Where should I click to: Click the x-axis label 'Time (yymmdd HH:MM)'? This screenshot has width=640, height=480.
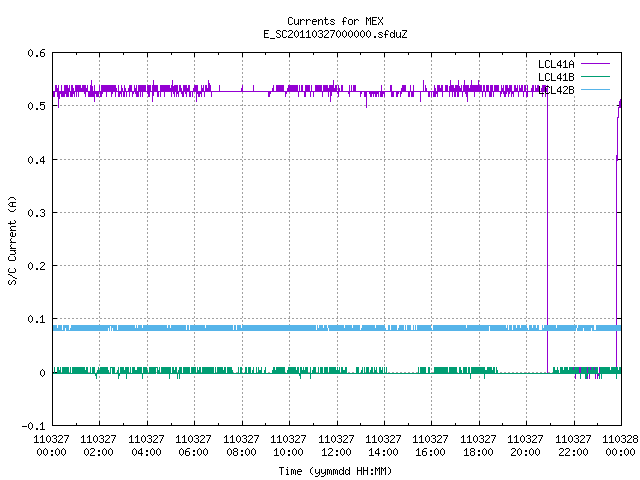(335, 471)
